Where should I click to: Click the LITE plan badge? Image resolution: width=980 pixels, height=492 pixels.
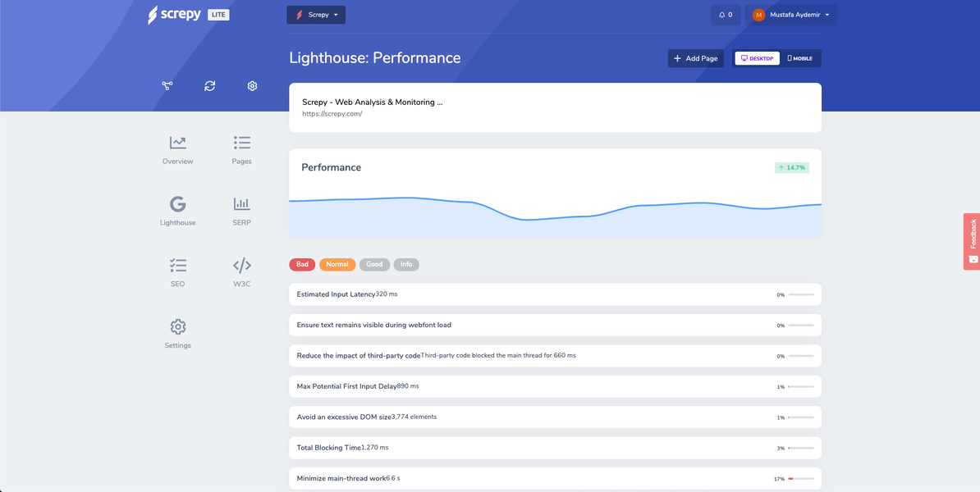click(218, 15)
